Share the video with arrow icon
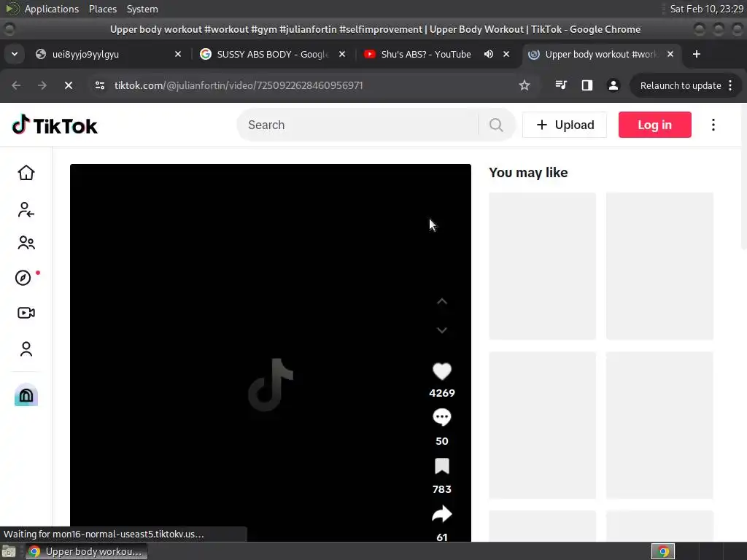Screen dimensions: 747x560 click(x=441, y=514)
